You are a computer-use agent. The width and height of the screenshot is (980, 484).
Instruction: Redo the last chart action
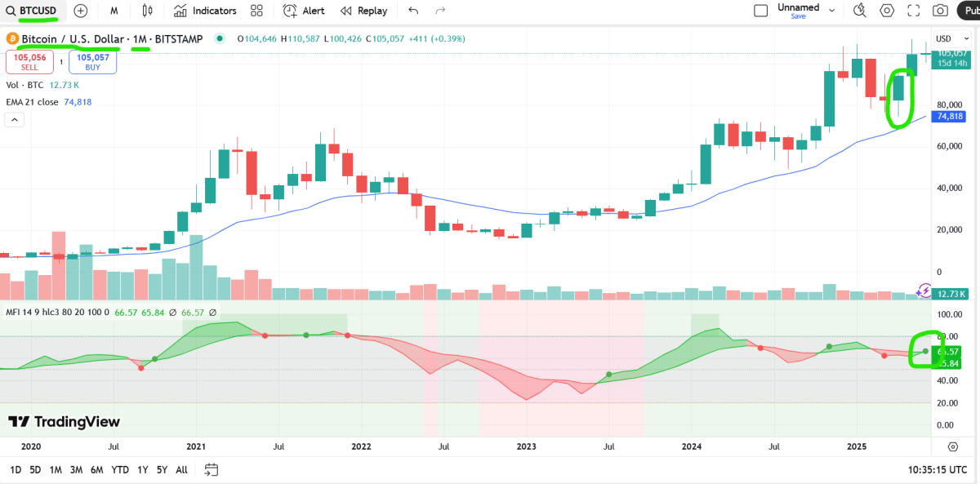pos(441,11)
